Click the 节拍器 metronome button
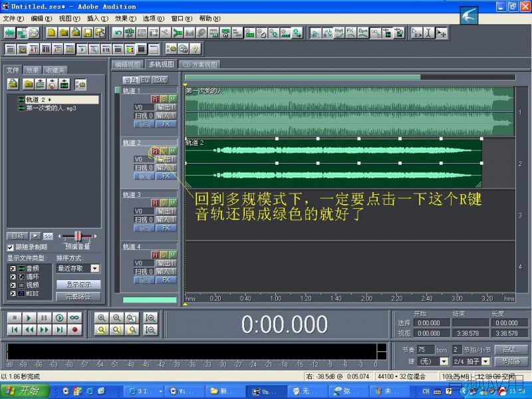This screenshot has height=399, width=532. [x=511, y=361]
